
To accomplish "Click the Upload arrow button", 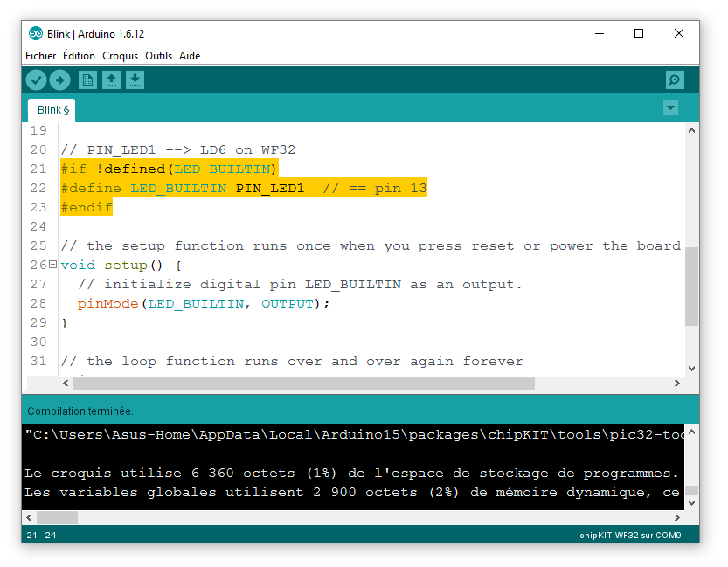I will tap(59, 80).
